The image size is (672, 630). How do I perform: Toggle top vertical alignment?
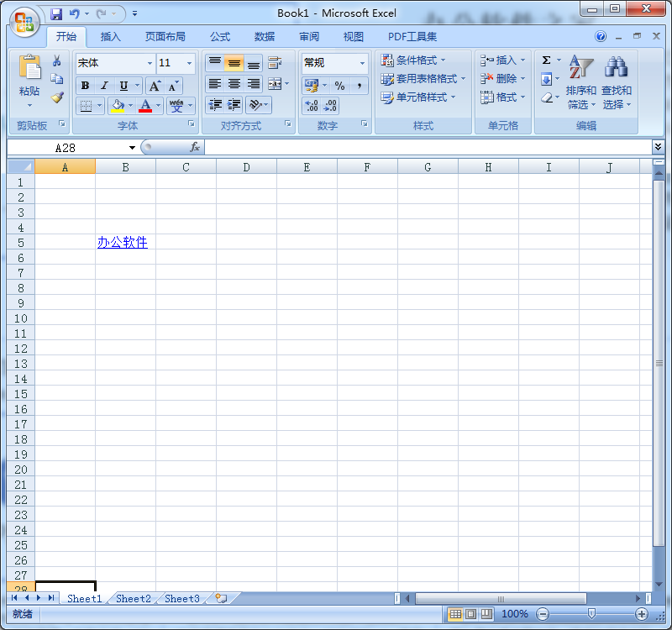[215, 63]
